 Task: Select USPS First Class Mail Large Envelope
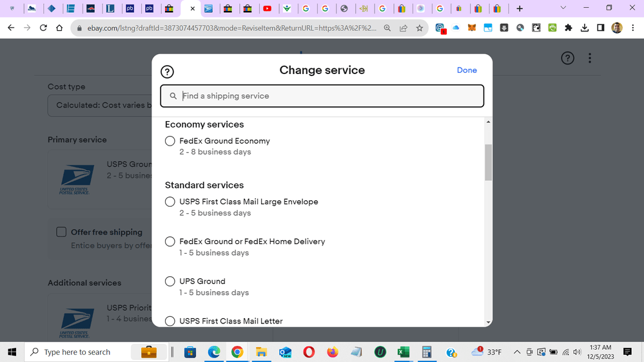(170, 202)
